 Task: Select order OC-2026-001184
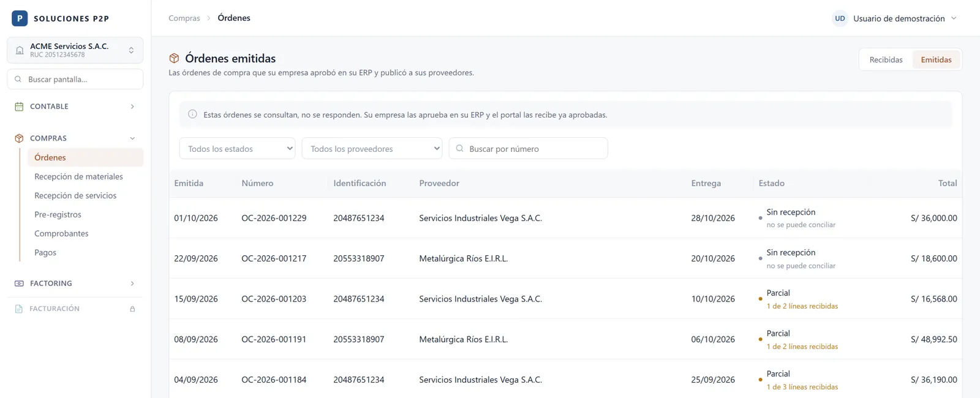pyautogui.click(x=274, y=380)
